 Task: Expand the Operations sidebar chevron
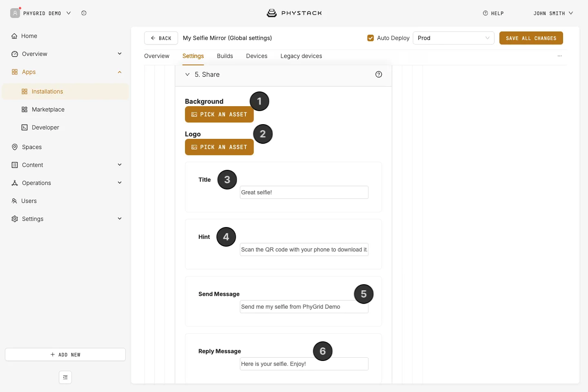click(120, 183)
